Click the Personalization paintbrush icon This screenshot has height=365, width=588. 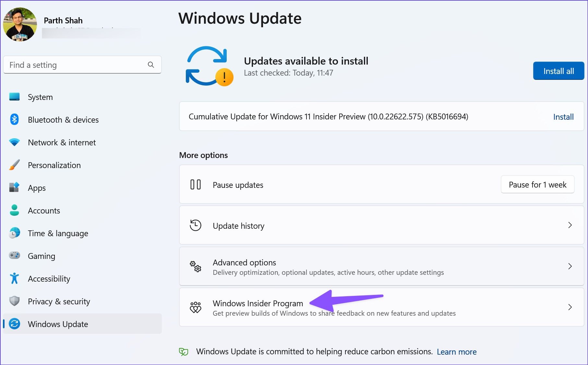pos(14,165)
